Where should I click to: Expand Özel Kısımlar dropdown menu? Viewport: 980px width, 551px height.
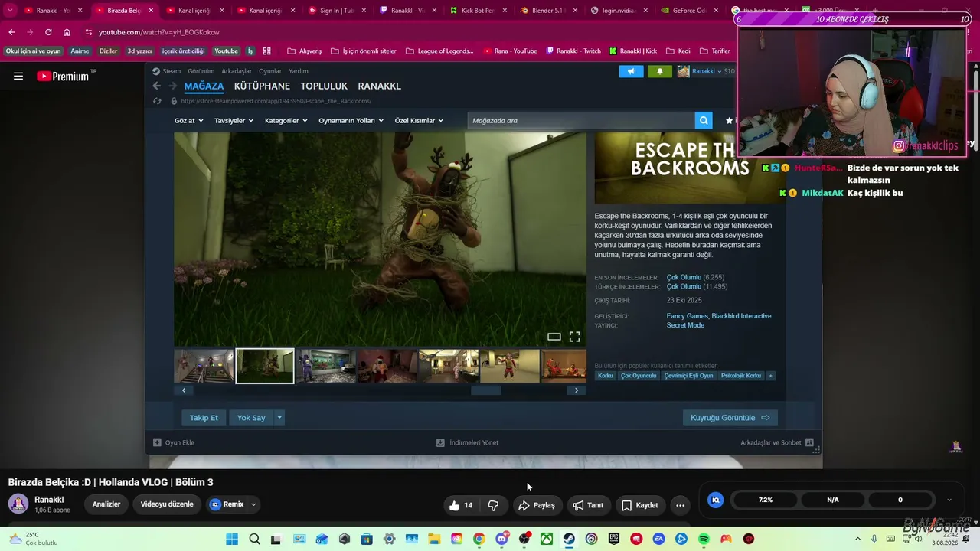click(419, 121)
